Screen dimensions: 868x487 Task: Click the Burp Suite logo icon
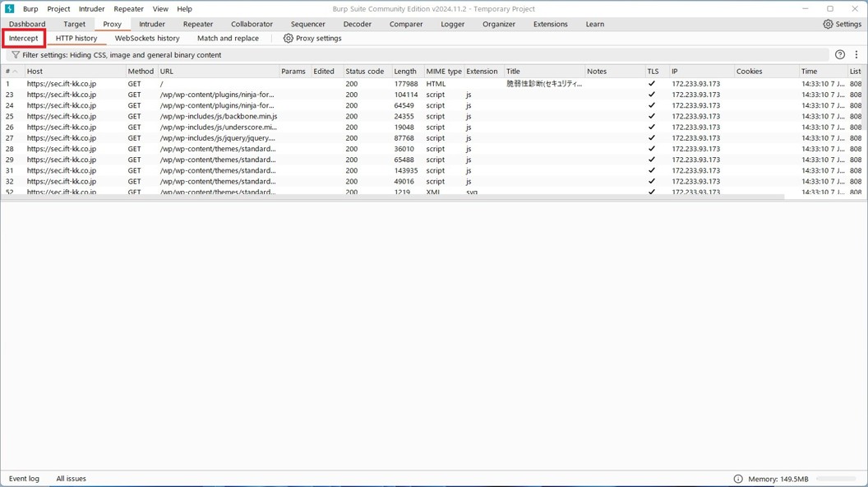tap(10, 9)
